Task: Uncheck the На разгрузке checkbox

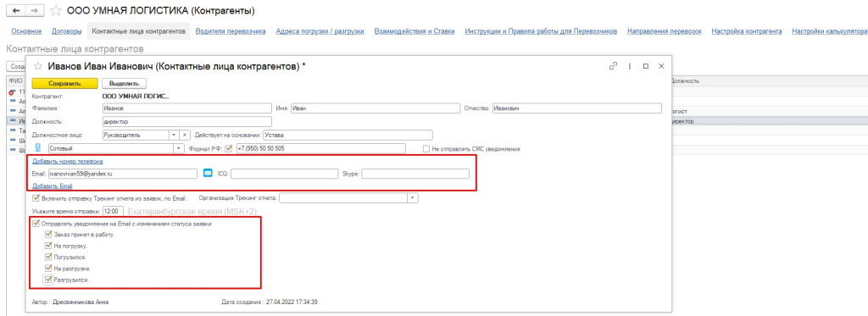Action: (48, 269)
